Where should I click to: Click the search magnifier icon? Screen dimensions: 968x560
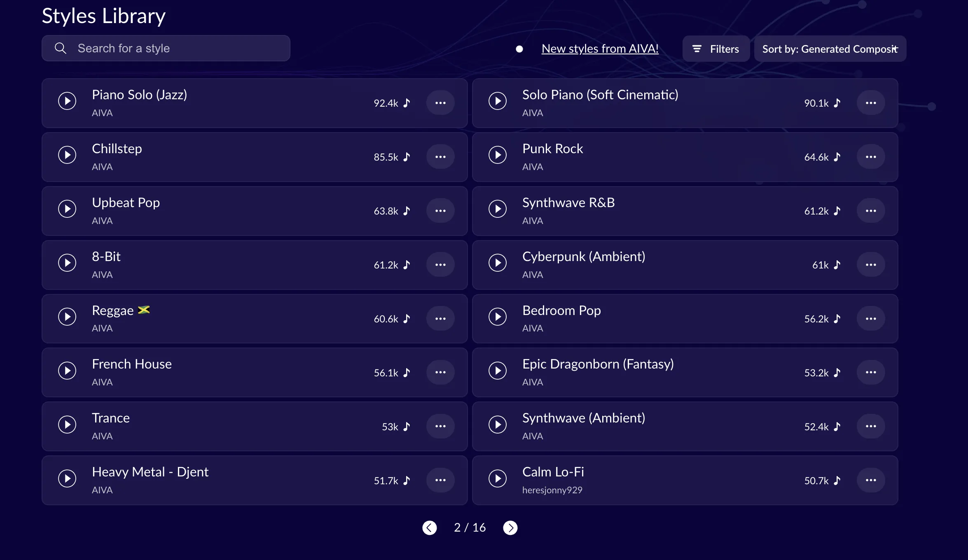pos(60,48)
